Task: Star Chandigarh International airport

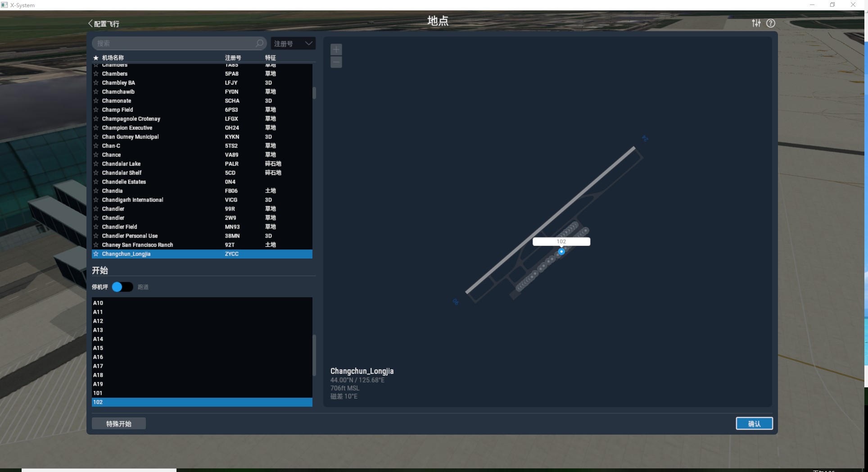Action: click(96, 200)
